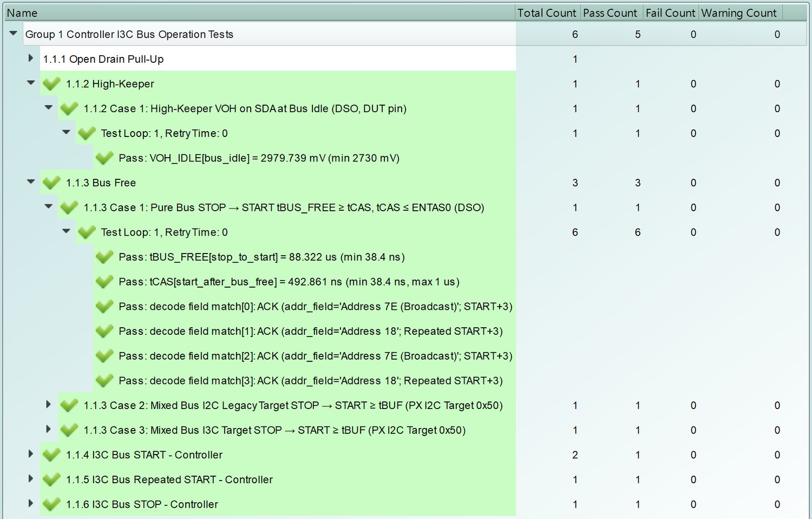Viewport: 812px width, 519px height.
Task: Click the check icon for decode field match[0]
Action: point(104,307)
